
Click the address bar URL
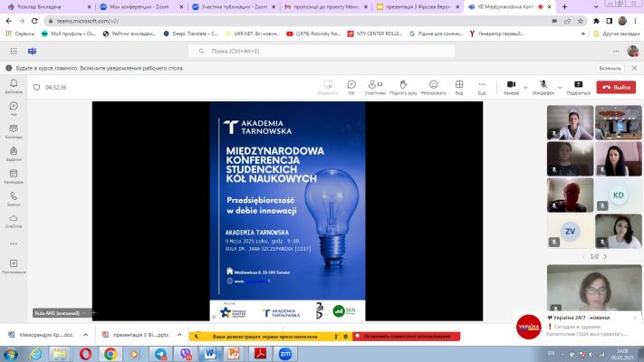[88, 21]
